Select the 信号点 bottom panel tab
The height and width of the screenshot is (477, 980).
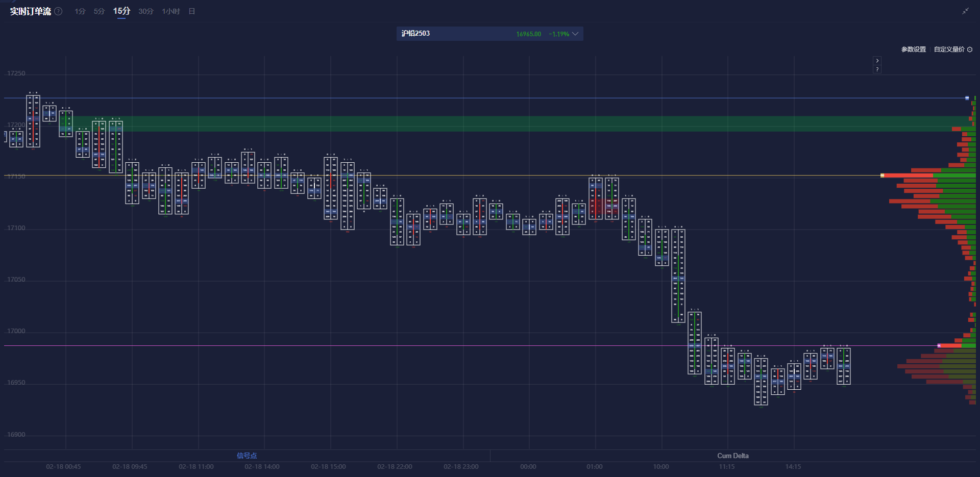[247, 456]
